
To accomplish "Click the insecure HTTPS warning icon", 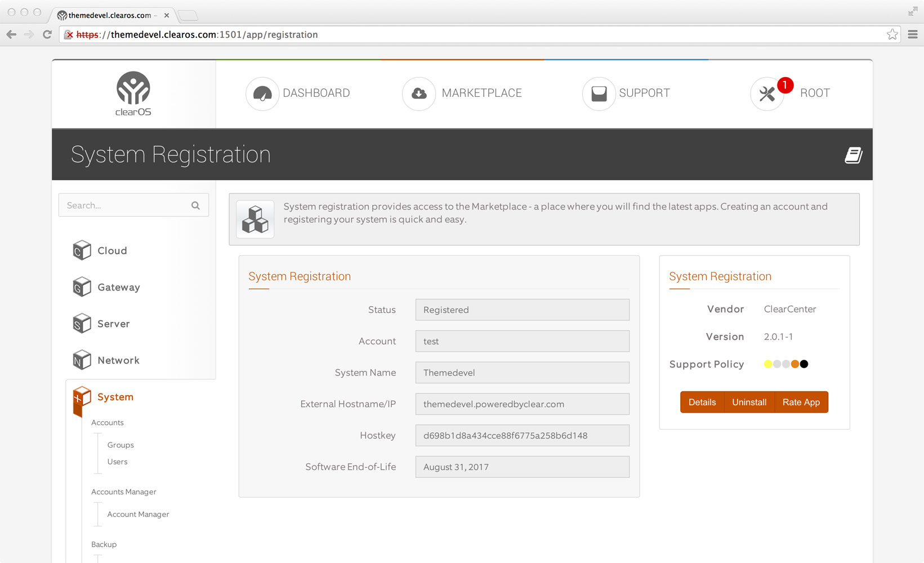I will (x=69, y=34).
